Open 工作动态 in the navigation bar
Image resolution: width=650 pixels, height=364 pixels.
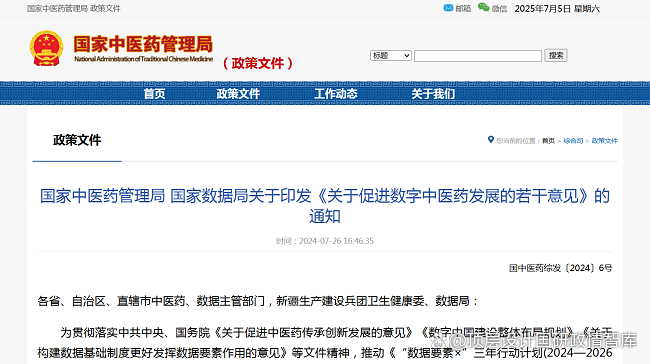coord(336,94)
